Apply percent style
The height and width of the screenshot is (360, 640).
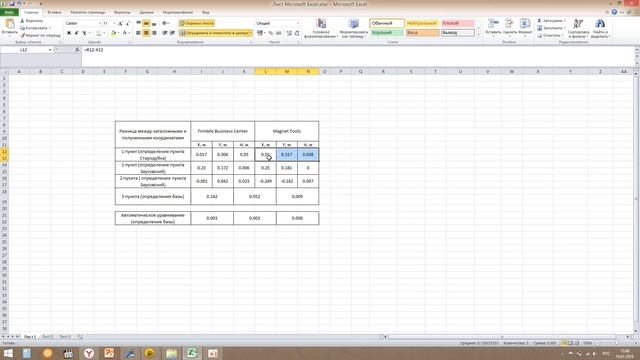271,33
